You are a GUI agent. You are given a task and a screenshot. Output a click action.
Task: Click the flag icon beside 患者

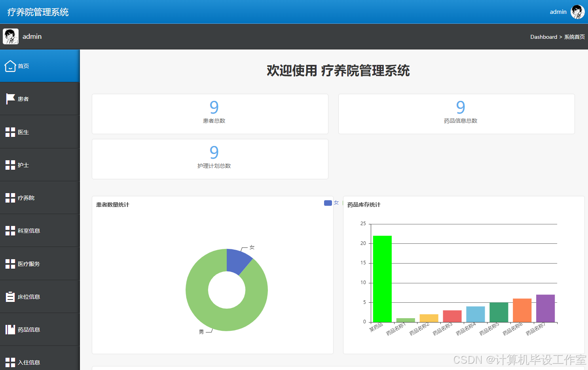click(x=10, y=99)
